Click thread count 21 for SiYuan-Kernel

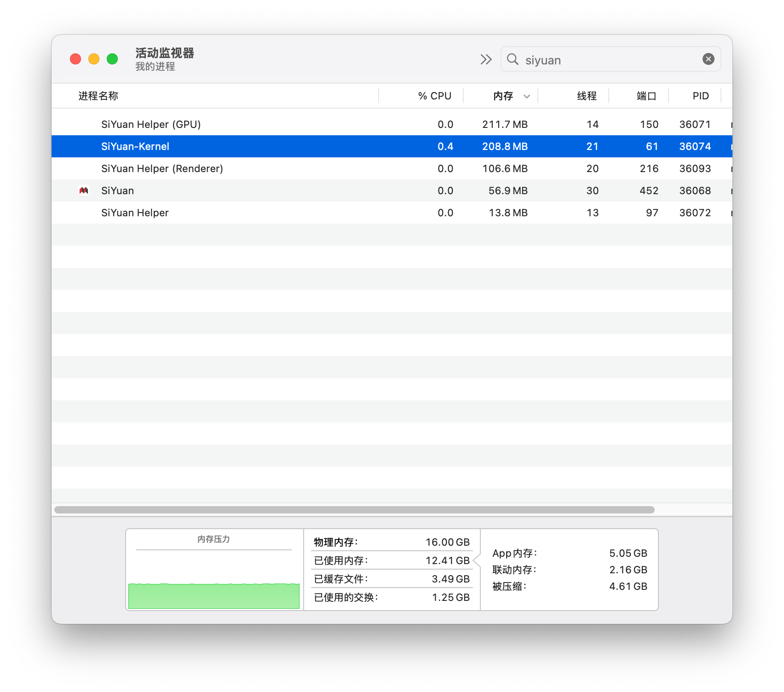point(593,146)
